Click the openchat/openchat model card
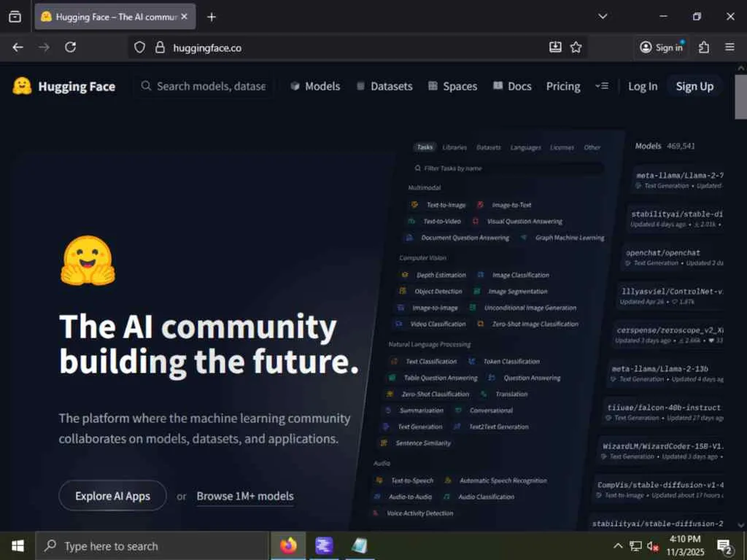Viewport: 747px width, 560px height. click(673, 257)
